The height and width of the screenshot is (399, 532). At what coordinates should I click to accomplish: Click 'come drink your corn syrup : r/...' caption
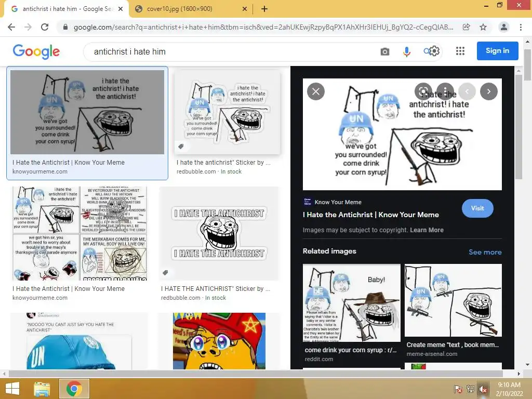point(351,350)
